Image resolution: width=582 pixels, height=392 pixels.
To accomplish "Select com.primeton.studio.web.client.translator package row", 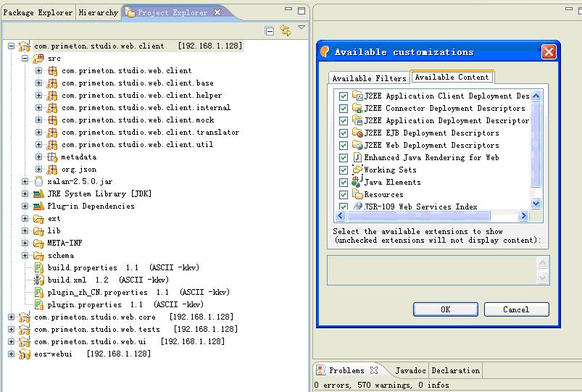I will click(x=150, y=132).
